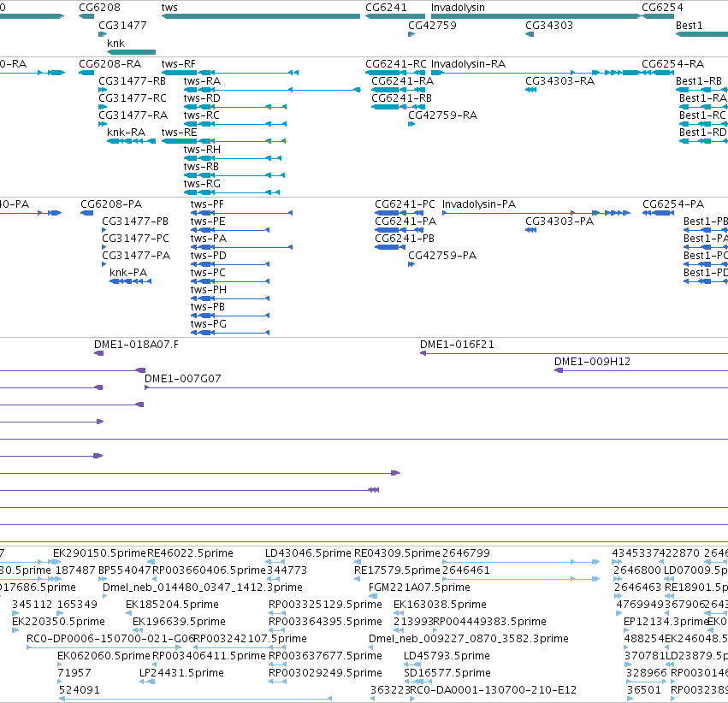
Task: Select EST EK290150.5prime
Action: 100,553
